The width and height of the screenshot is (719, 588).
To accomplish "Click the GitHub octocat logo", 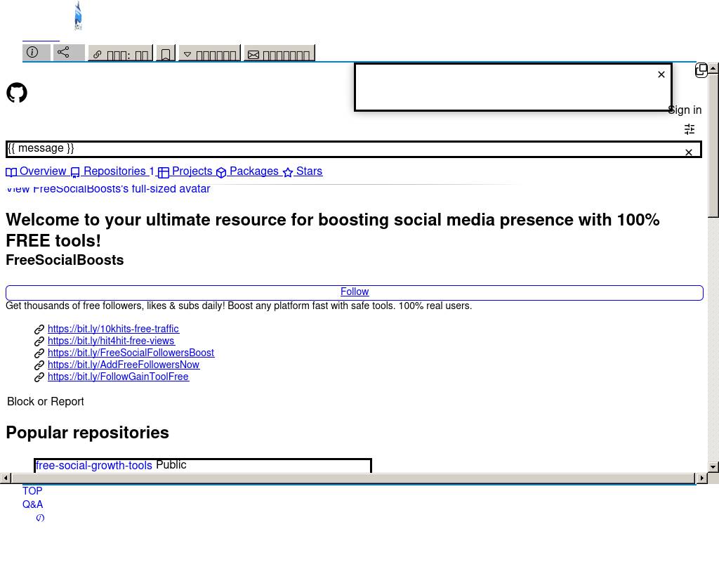I will coord(17,93).
